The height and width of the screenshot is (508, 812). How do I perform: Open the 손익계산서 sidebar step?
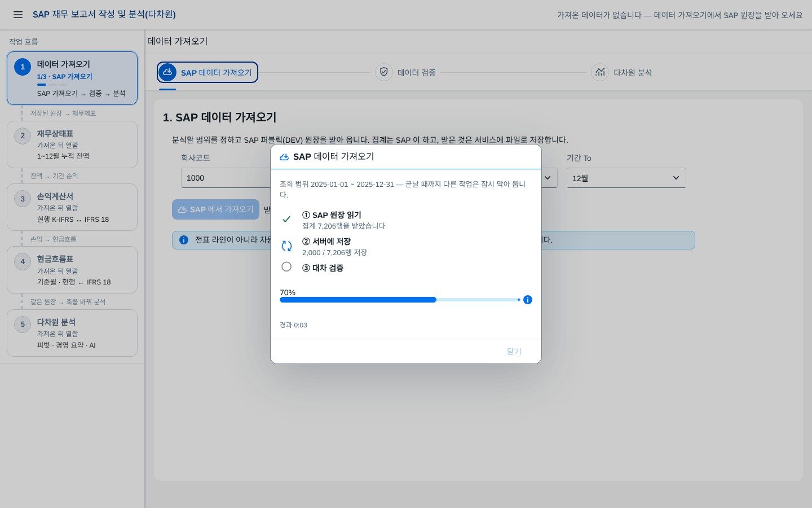click(x=72, y=207)
